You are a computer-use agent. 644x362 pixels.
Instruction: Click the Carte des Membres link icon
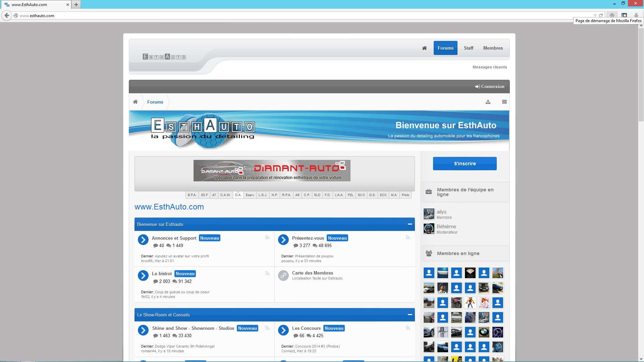point(283,276)
